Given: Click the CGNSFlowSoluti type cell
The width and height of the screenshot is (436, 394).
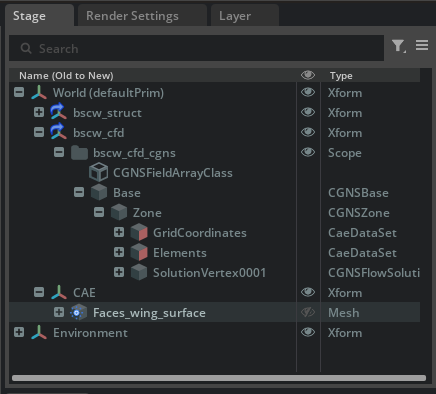Looking at the screenshot, I should (x=374, y=273).
